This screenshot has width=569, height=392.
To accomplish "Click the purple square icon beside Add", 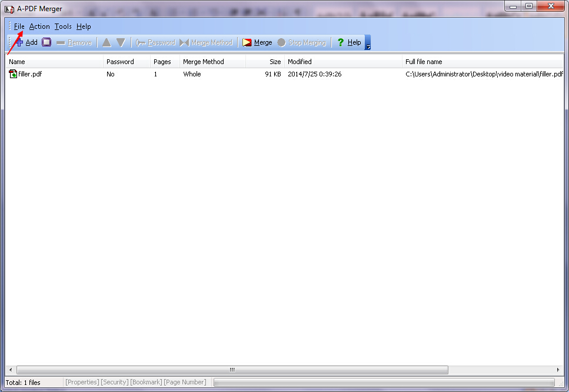I will tap(46, 42).
